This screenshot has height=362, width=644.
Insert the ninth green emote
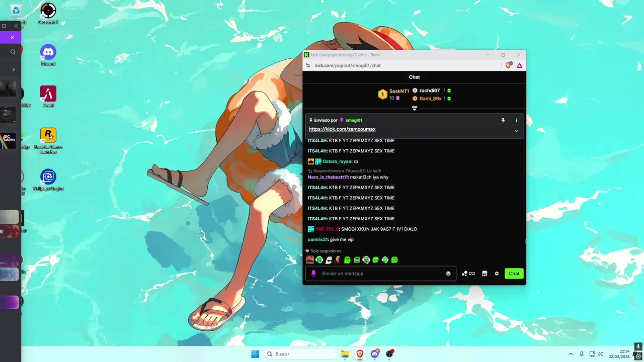(385, 260)
